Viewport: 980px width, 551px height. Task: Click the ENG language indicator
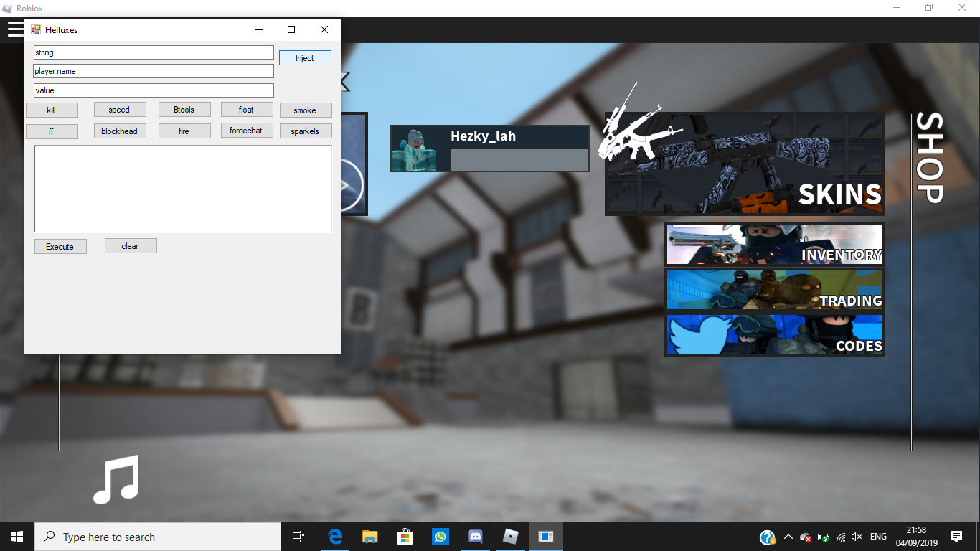pyautogui.click(x=878, y=537)
